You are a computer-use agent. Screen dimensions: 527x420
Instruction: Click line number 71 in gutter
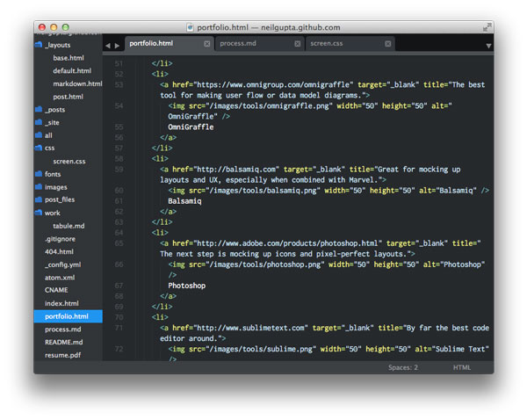(x=119, y=328)
